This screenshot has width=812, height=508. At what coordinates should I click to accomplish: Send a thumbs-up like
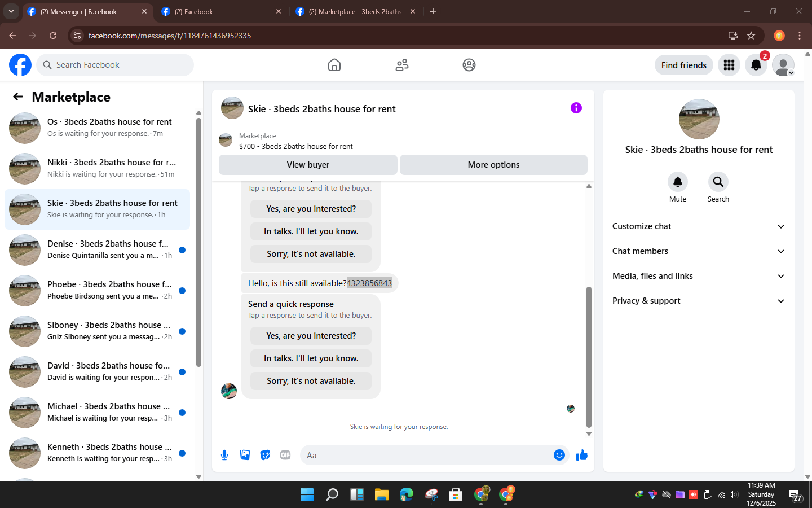pos(582,455)
